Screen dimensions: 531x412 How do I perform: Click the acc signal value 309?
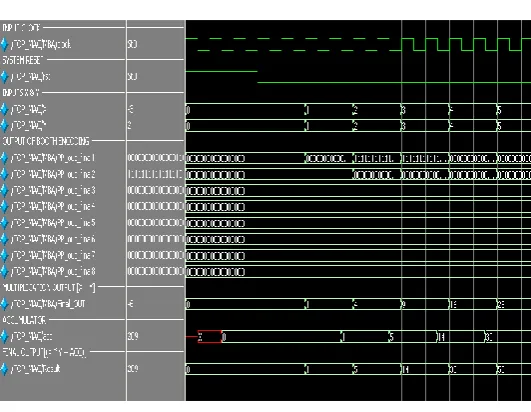pos(133,336)
